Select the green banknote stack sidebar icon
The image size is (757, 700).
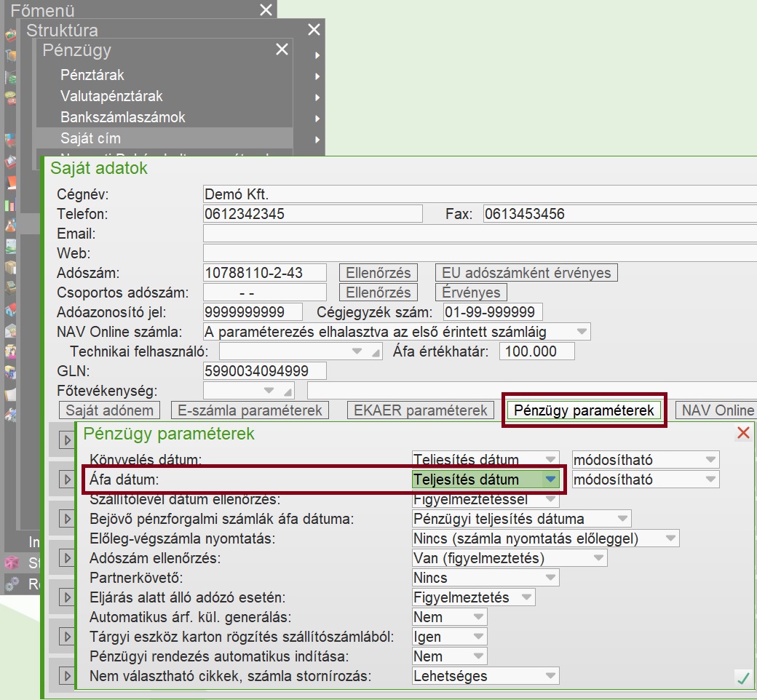(10, 77)
